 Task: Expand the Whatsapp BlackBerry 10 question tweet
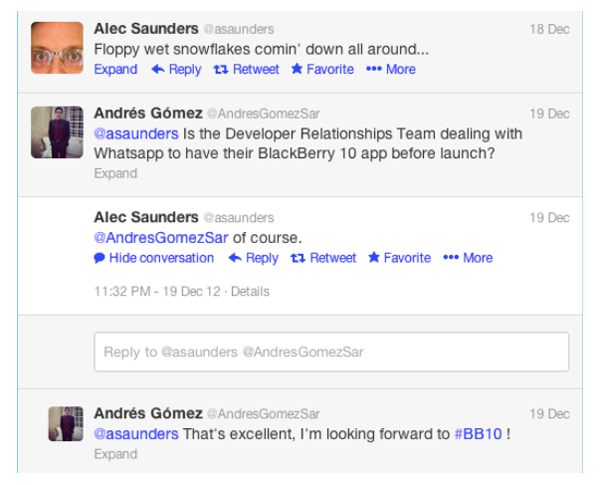[116, 173]
